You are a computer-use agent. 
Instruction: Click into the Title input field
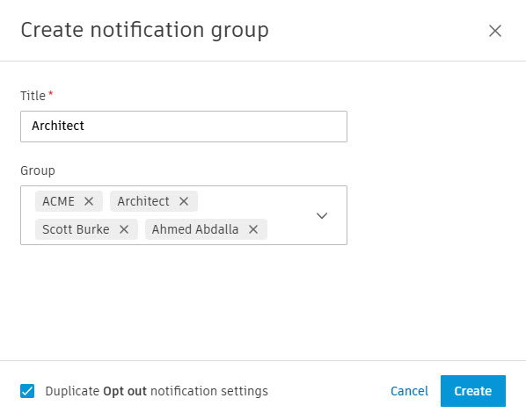point(184,127)
